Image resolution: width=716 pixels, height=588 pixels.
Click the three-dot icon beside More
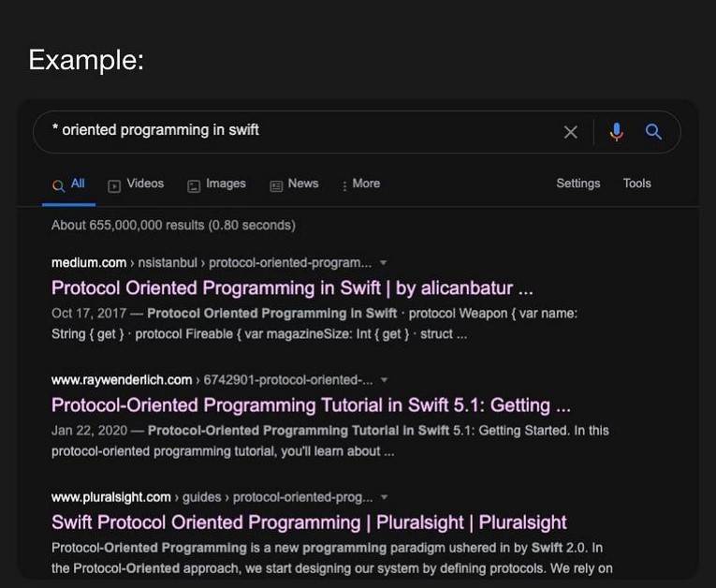344,185
